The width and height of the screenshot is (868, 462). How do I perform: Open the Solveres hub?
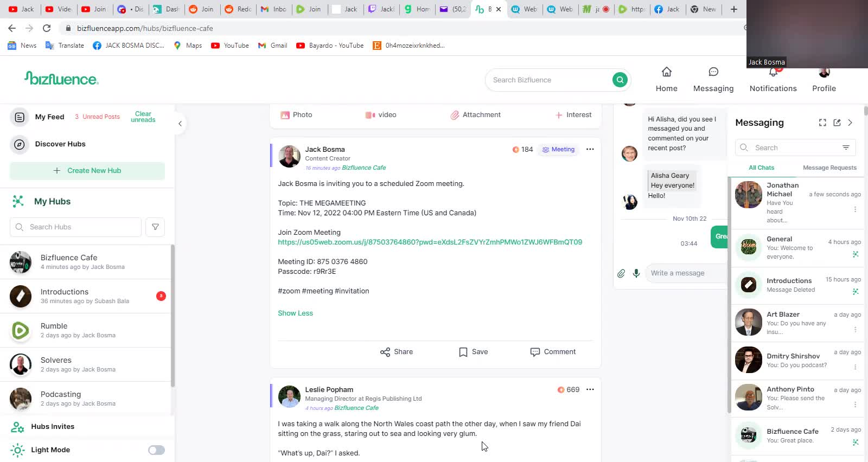coord(86,364)
